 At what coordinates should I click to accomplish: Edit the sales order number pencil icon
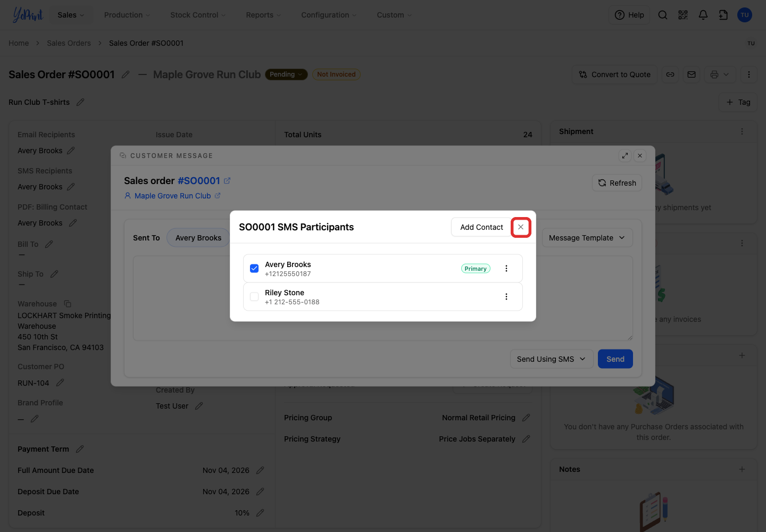point(126,74)
